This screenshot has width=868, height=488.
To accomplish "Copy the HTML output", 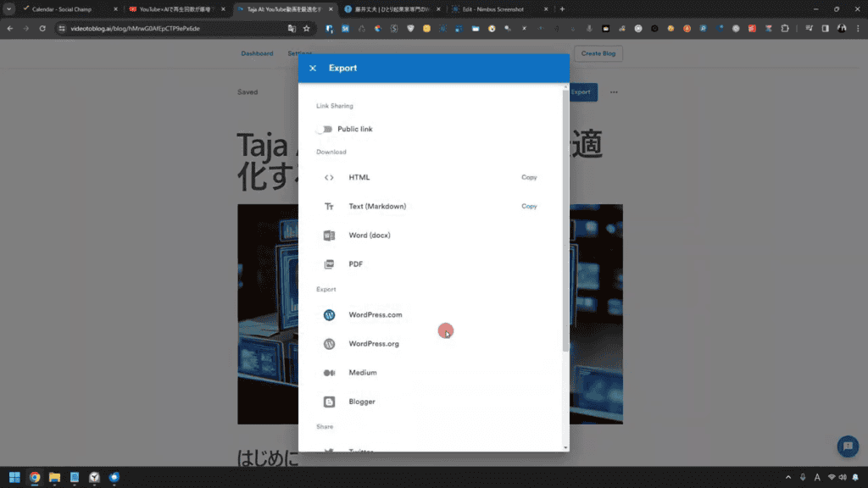I will point(529,178).
